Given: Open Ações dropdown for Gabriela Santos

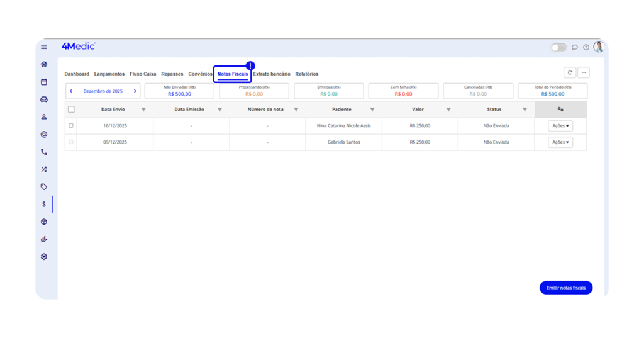Looking at the screenshot, I should pyautogui.click(x=560, y=142).
